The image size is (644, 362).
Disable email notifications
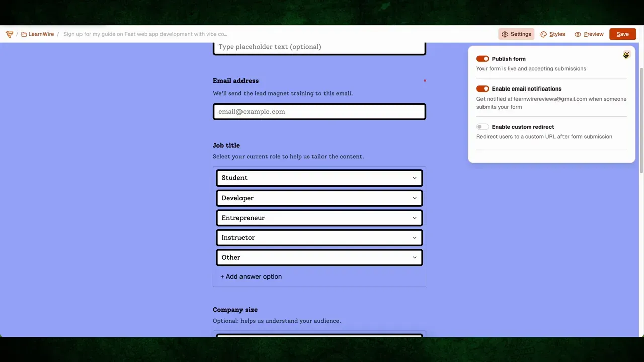482,88
